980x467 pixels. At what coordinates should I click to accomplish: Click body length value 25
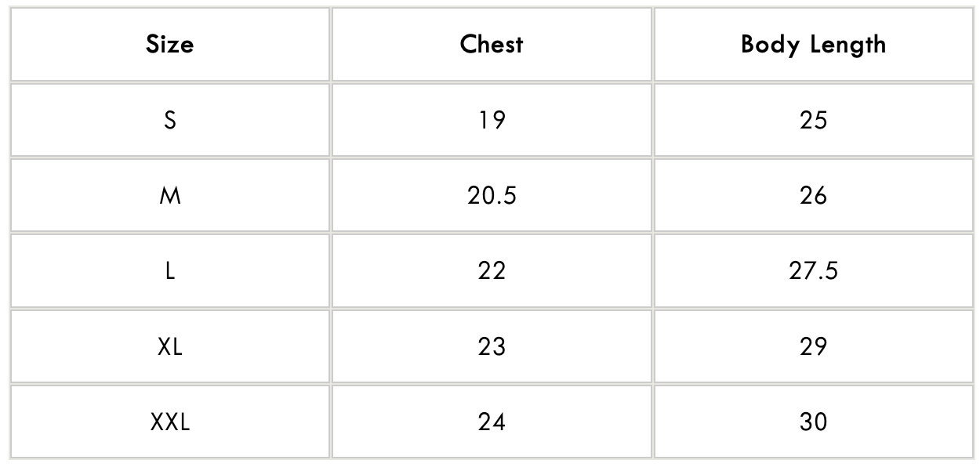click(813, 120)
